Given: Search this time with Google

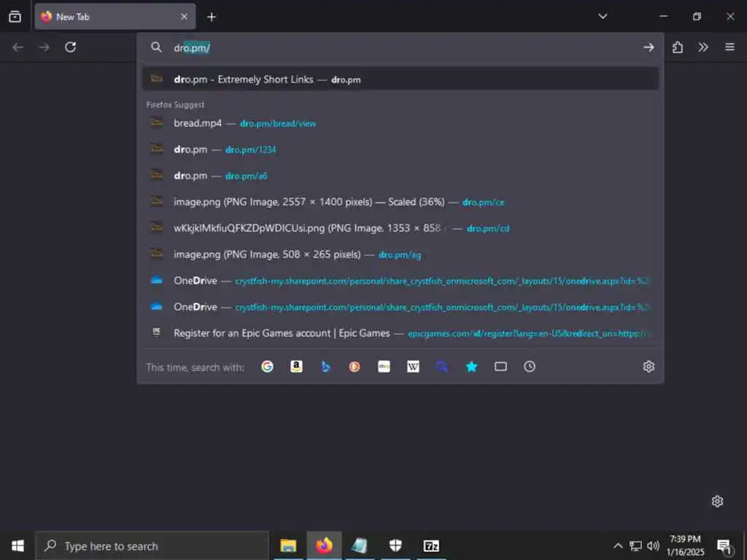Looking at the screenshot, I should click(x=267, y=366).
